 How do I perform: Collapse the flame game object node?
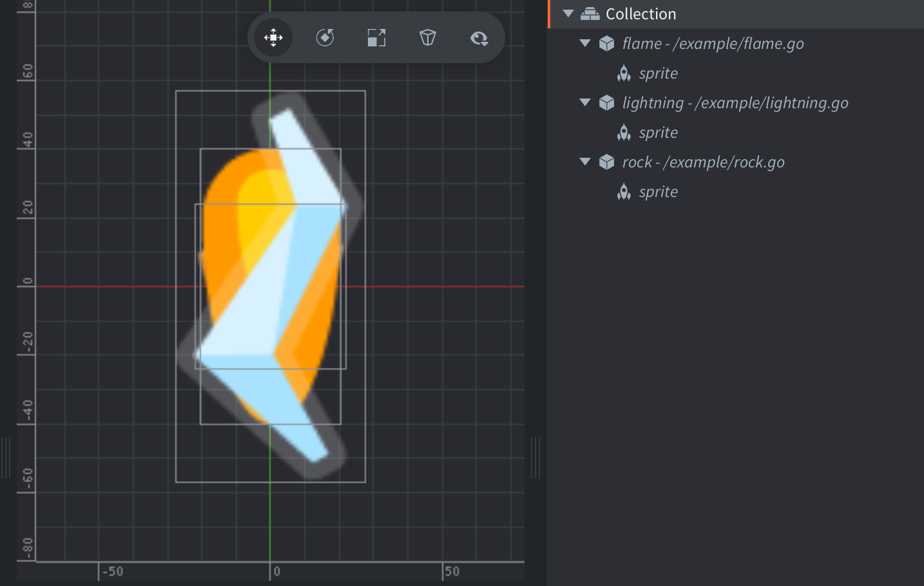coord(585,43)
